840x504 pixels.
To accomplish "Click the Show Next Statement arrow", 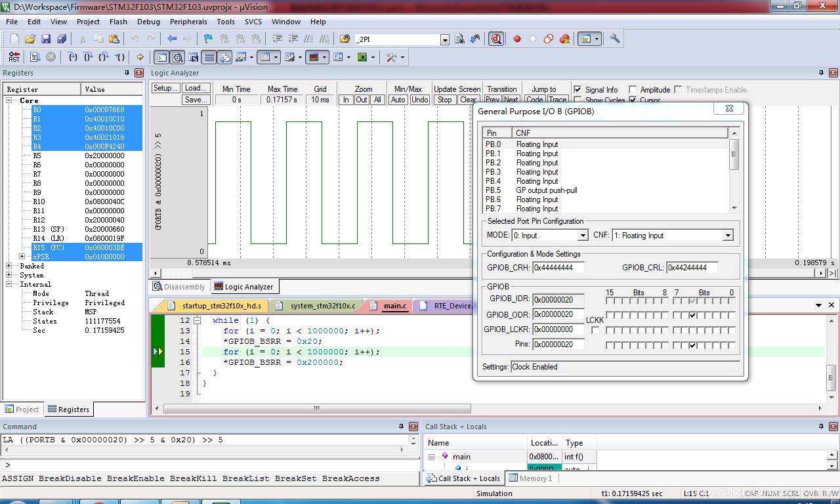I will pyautogui.click(x=140, y=58).
